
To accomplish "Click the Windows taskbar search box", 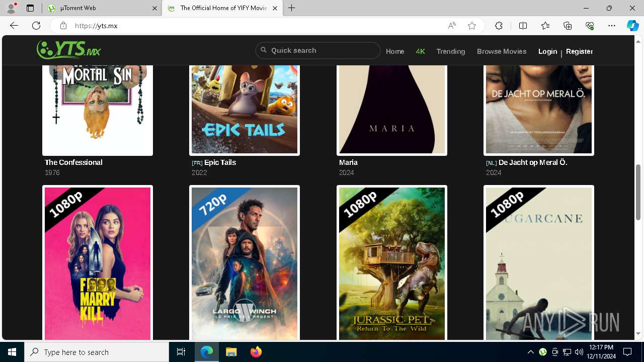I will click(x=97, y=352).
